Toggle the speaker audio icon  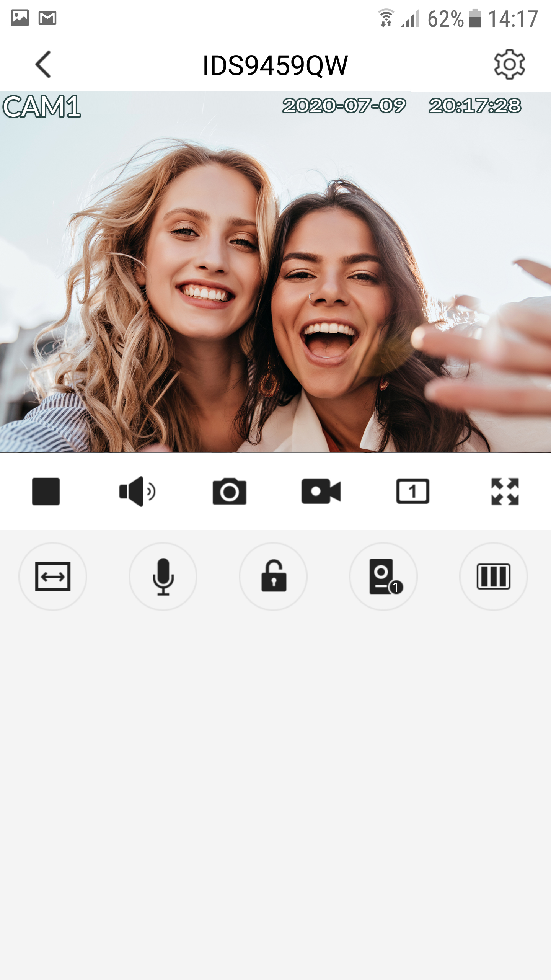[x=137, y=492]
